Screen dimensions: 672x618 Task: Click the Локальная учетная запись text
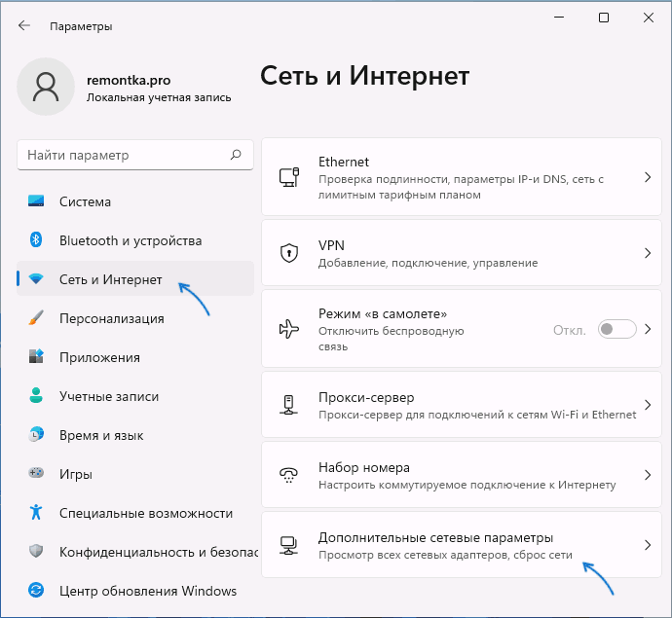click(159, 97)
